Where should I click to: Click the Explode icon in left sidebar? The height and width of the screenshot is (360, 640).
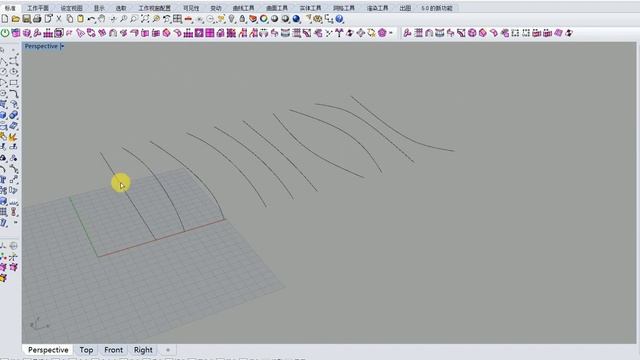12,137
